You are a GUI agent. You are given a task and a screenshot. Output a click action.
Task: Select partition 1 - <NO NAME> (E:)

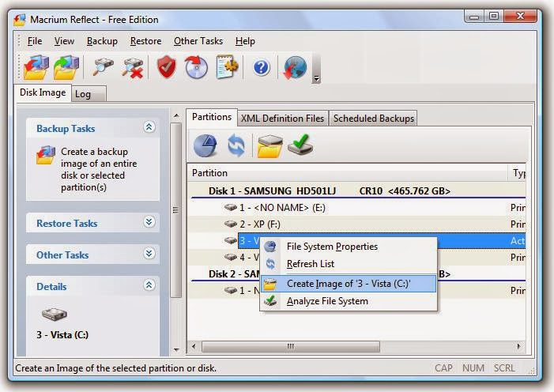point(357,208)
